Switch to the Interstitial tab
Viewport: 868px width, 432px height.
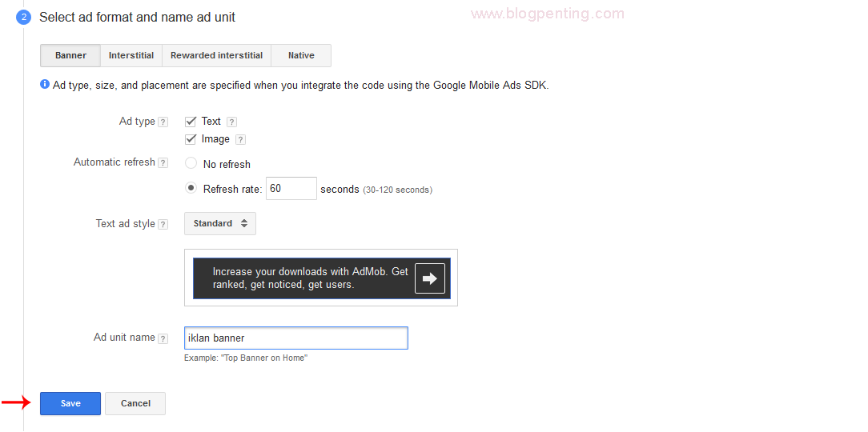[131, 56]
